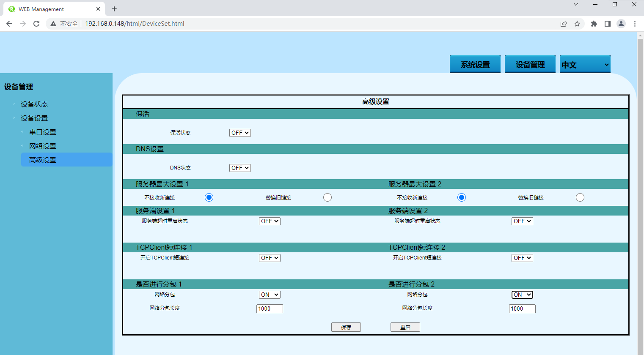Open the DNS状态 dropdown
This screenshot has width=644, height=355.
pos(240,168)
